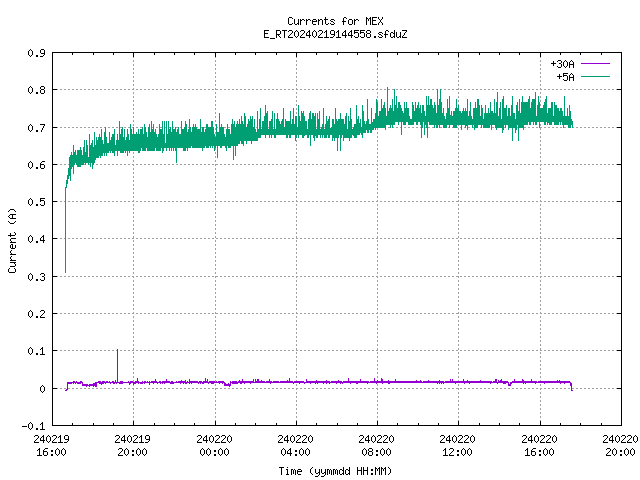Click the y-axis tick value 0.6
This screenshot has height=480, width=640.
pos(36,165)
